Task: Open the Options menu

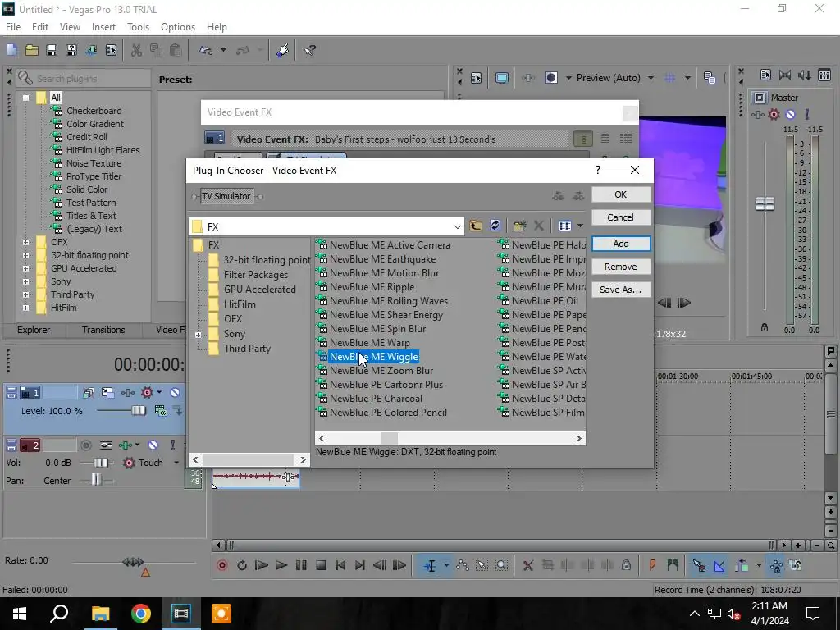Action: point(178,27)
